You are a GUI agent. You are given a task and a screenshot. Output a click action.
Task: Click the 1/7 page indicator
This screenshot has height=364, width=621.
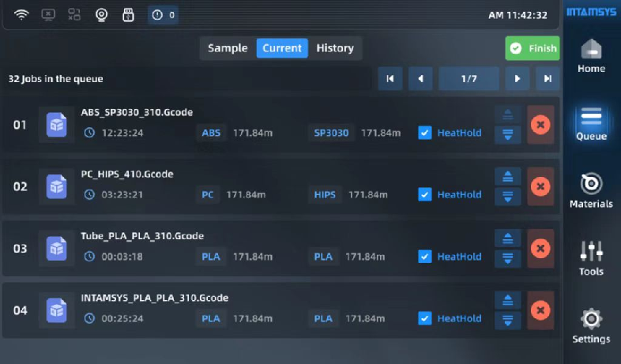pyautogui.click(x=469, y=79)
